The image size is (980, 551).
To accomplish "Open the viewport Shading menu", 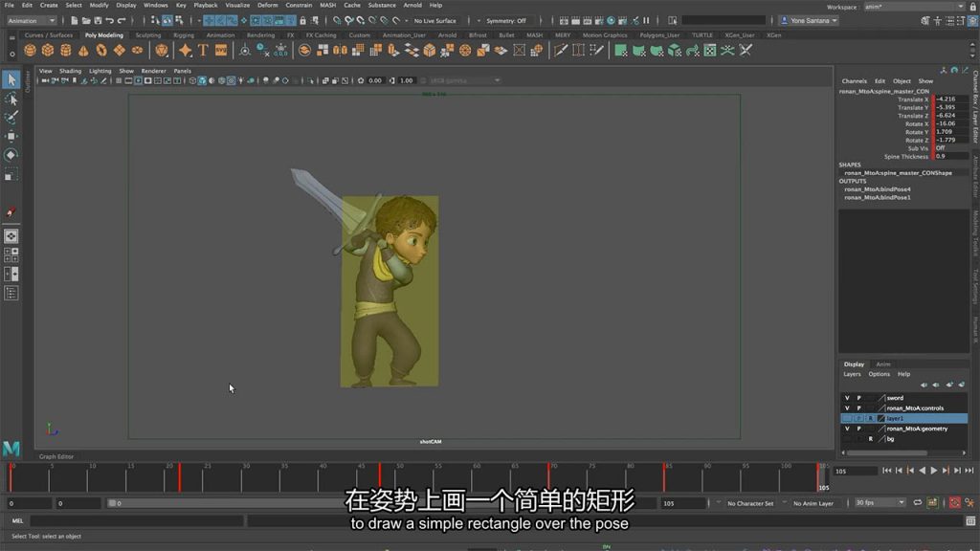I will 70,71.
